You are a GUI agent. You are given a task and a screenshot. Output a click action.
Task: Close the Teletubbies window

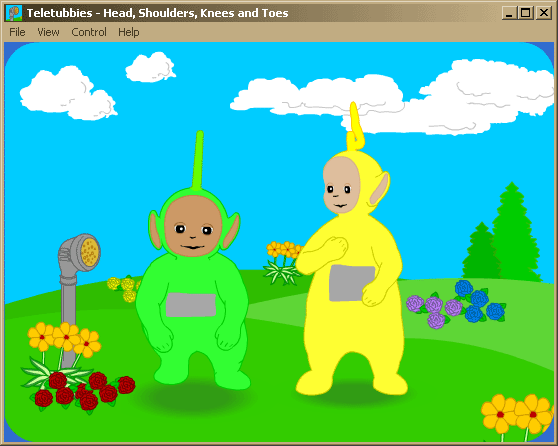tap(543, 13)
